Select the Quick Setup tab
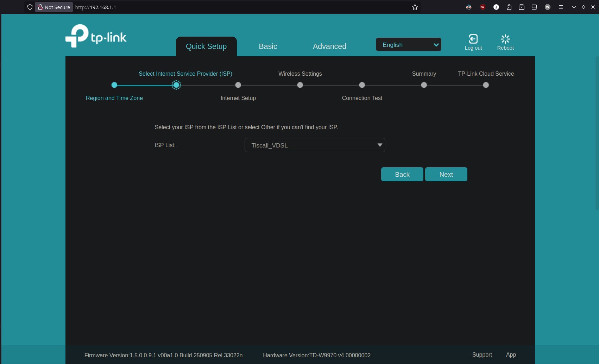 (206, 46)
